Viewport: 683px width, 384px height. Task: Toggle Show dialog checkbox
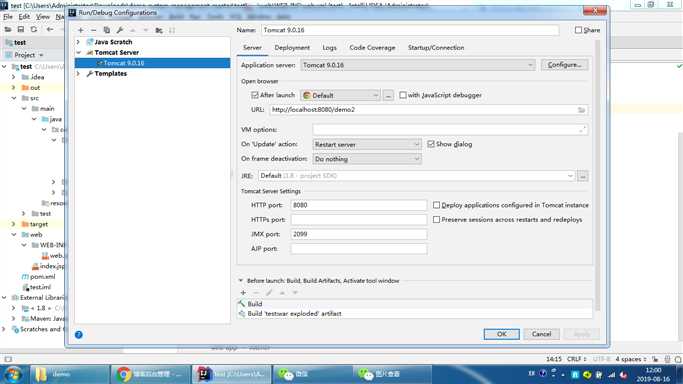431,144
